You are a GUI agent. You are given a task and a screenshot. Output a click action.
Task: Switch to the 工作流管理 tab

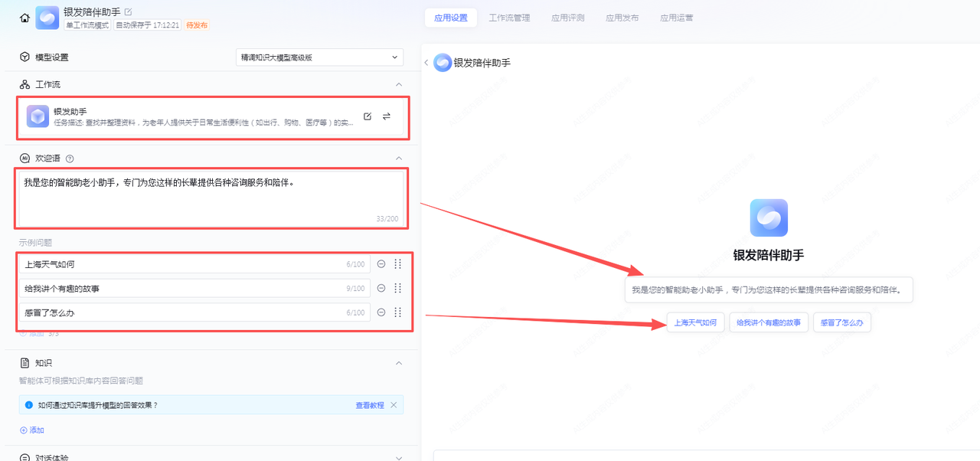tap(509, 18)
